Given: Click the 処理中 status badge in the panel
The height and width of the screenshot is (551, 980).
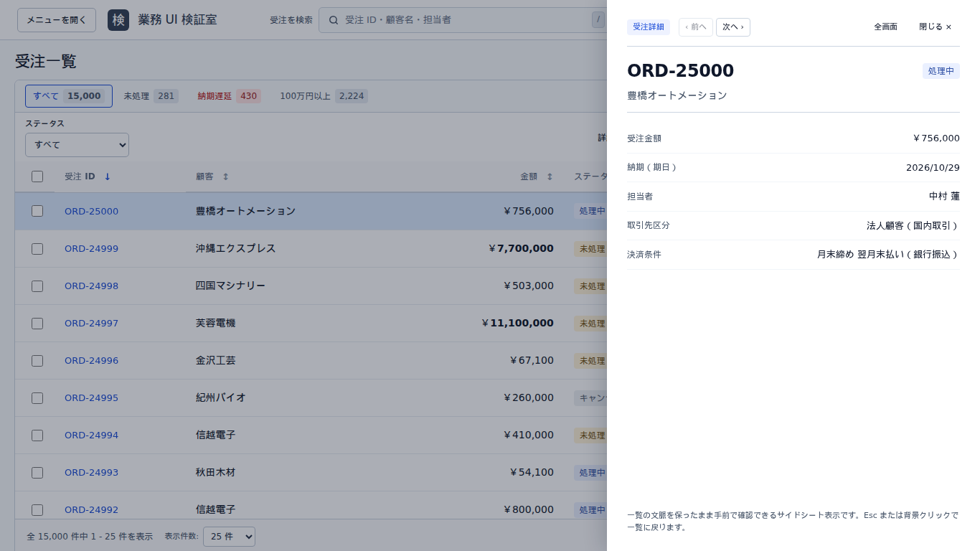Looking at the screenshot, I should 941,71.
